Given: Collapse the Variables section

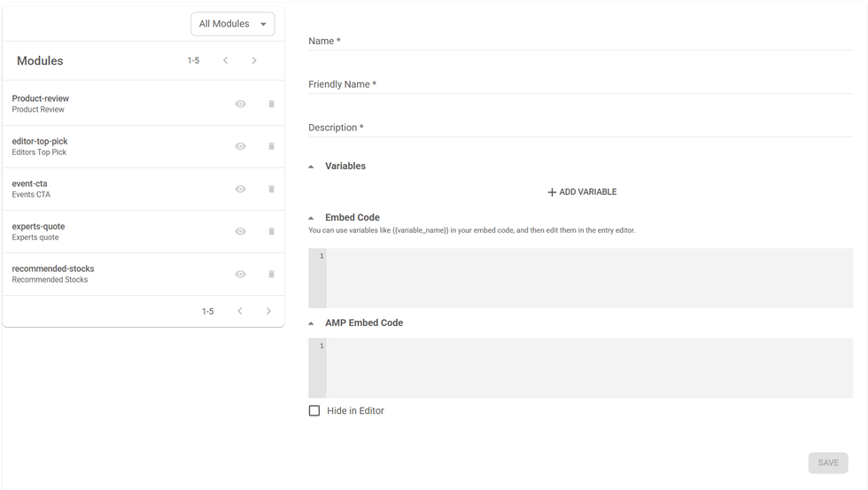Looking at the screenshot, I should point(311,167).
